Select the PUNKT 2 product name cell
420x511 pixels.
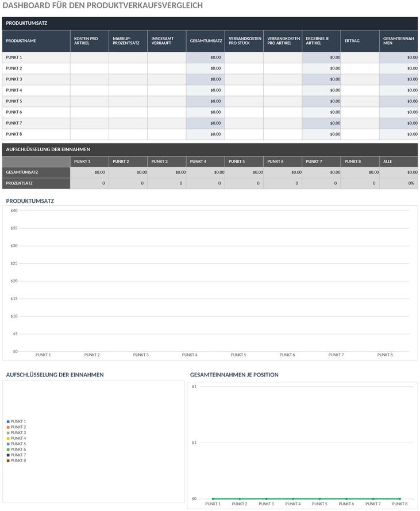coord(36,68)
